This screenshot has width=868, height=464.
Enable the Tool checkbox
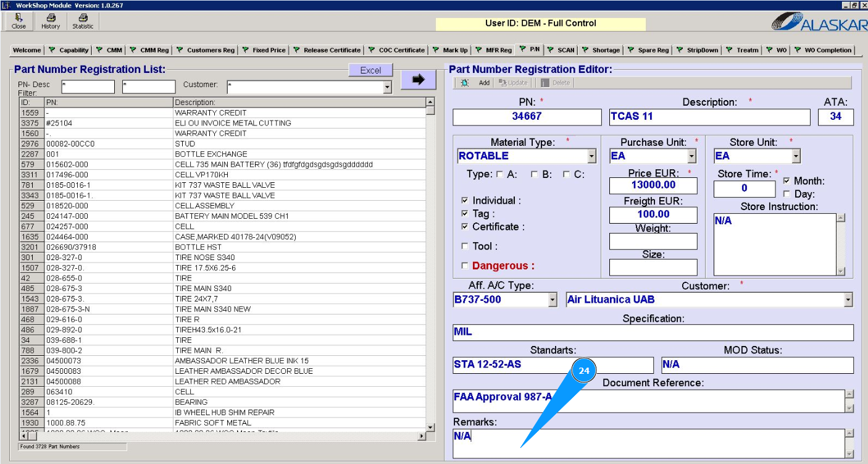(x=465, y=247)
